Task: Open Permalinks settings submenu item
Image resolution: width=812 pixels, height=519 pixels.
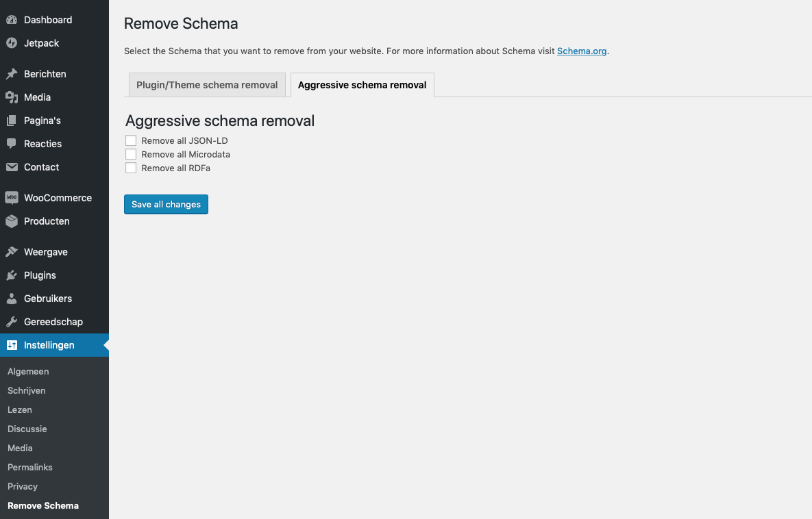Action: (30, 467)
